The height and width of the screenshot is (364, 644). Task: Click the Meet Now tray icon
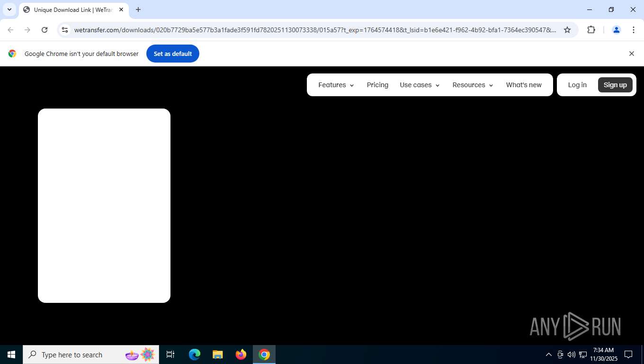(x=560, y=355)
